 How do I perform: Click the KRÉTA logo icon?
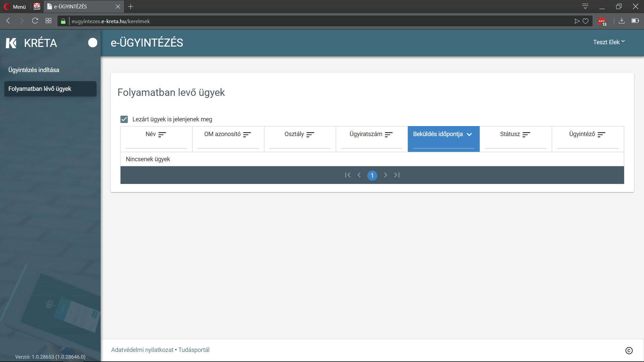click(x=11, y=43)
